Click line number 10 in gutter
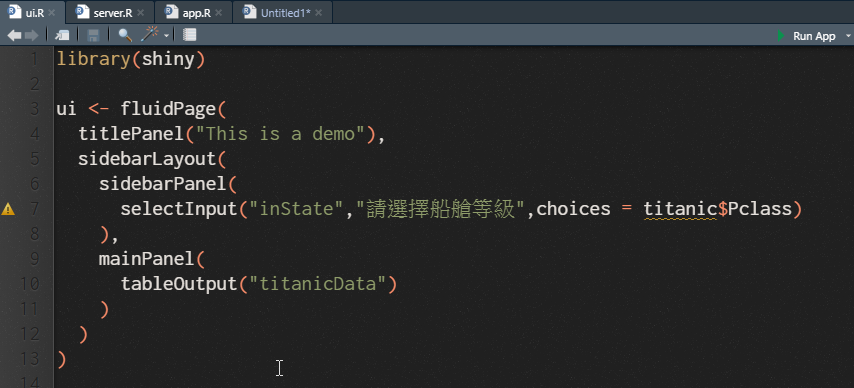 [x=29, y=284]
